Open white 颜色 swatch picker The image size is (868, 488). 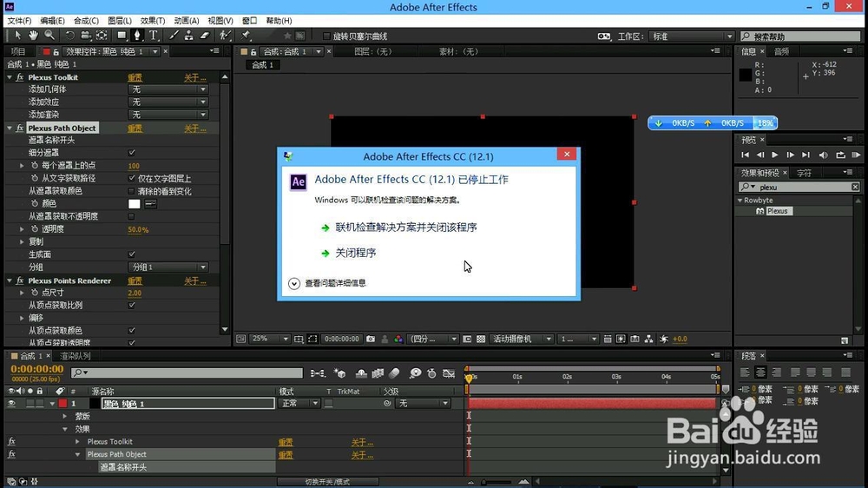(x=135, y=204)
